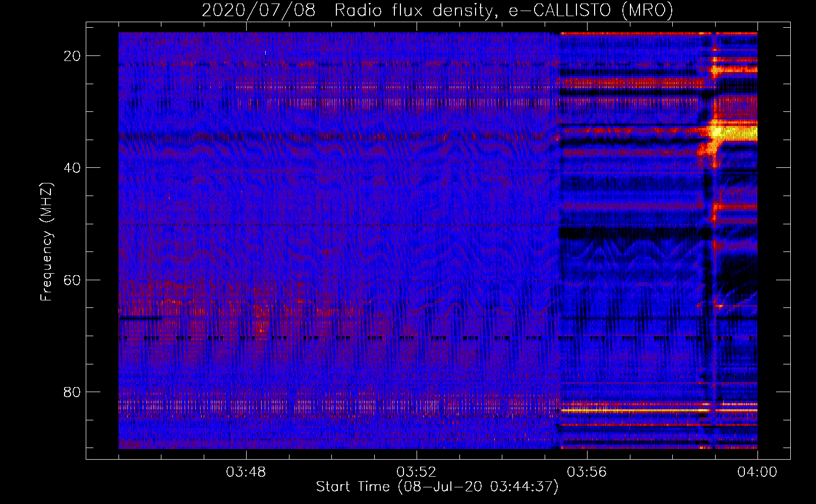Click the 'Frequency (MHZ)' axis label
The height and width of the screenshot is (504, 816).
pyautogui.click(x=46, y=242)
